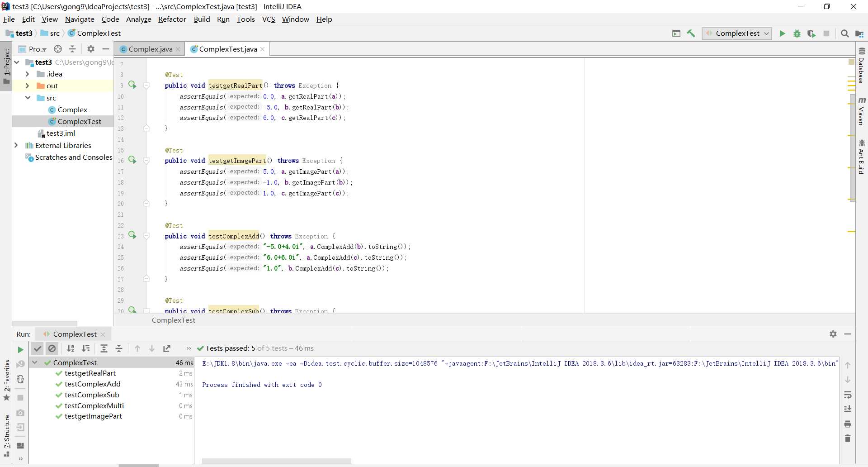
Task: Click the Stop icon in top toolbar
Action: [826, 33]
